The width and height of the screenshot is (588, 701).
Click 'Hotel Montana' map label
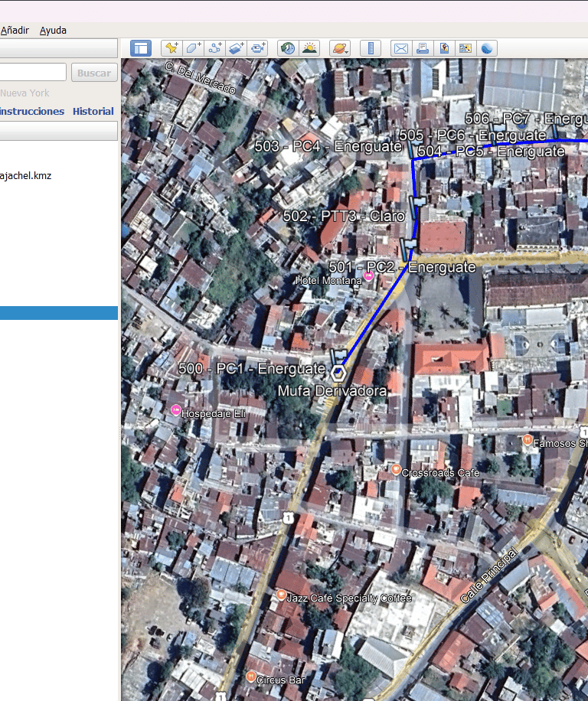click(x=328, y=281)
